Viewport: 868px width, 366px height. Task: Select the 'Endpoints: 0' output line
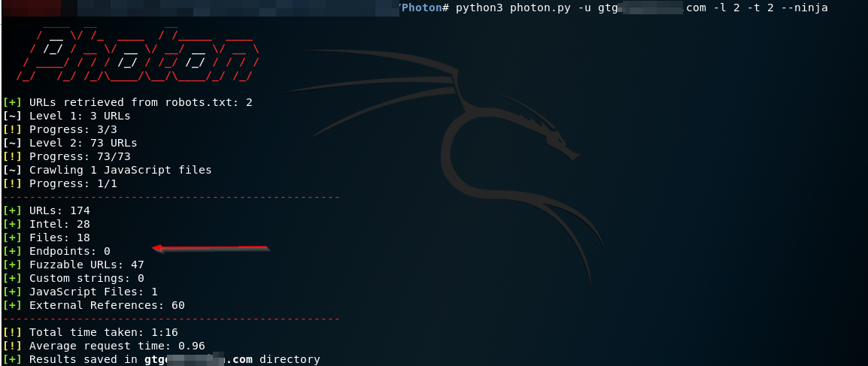[70, 251]
